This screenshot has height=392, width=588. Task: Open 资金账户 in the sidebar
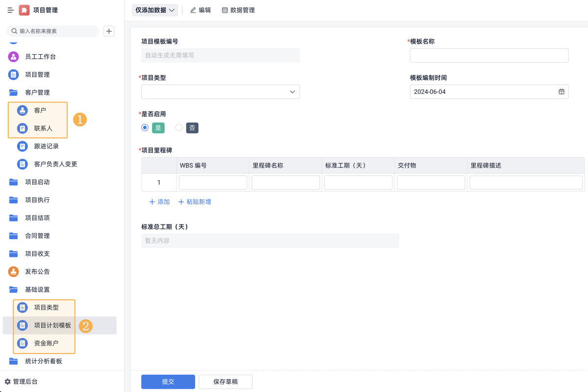[x=46, y=344]
